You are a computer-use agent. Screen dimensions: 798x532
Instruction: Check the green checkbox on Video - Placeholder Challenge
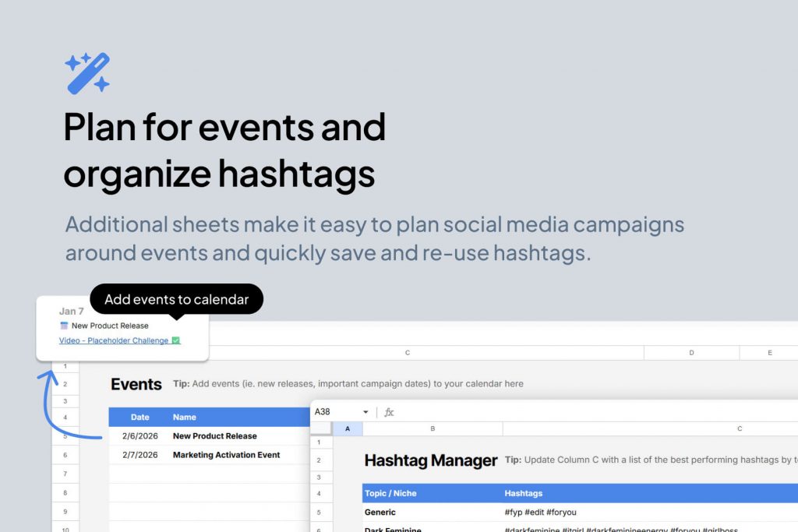point(175,340)
